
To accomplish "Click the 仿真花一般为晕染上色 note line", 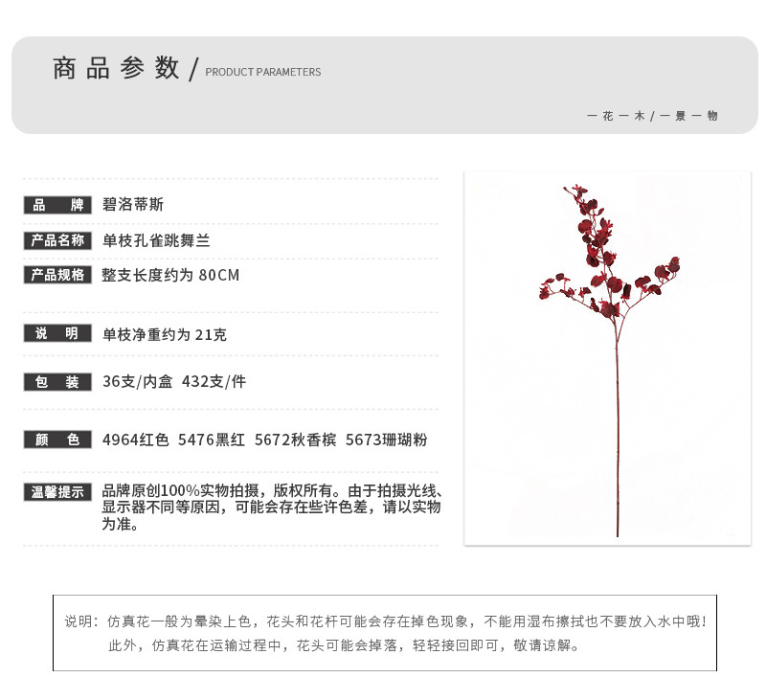I will point(386,621).
